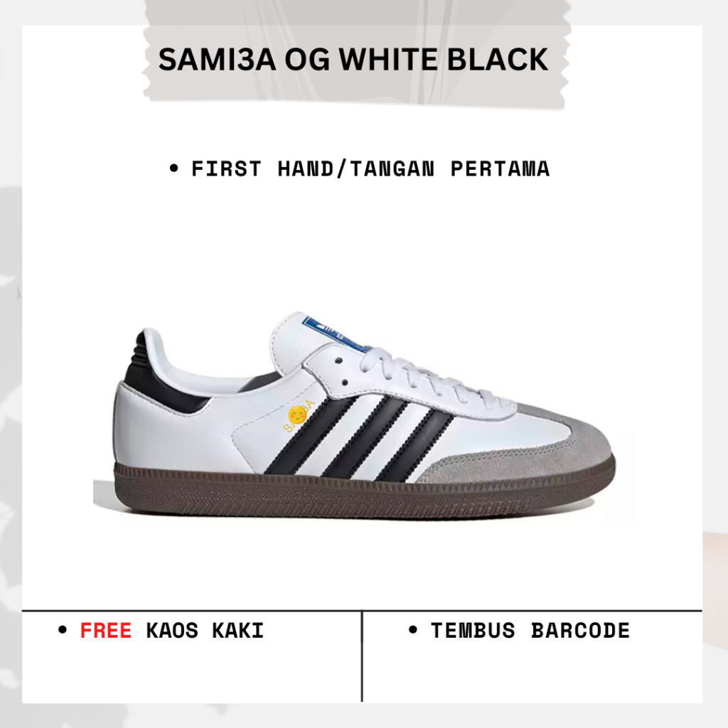
Task: Select the bullet before TEMBUS BARCODE
Action: click(413, 630)
